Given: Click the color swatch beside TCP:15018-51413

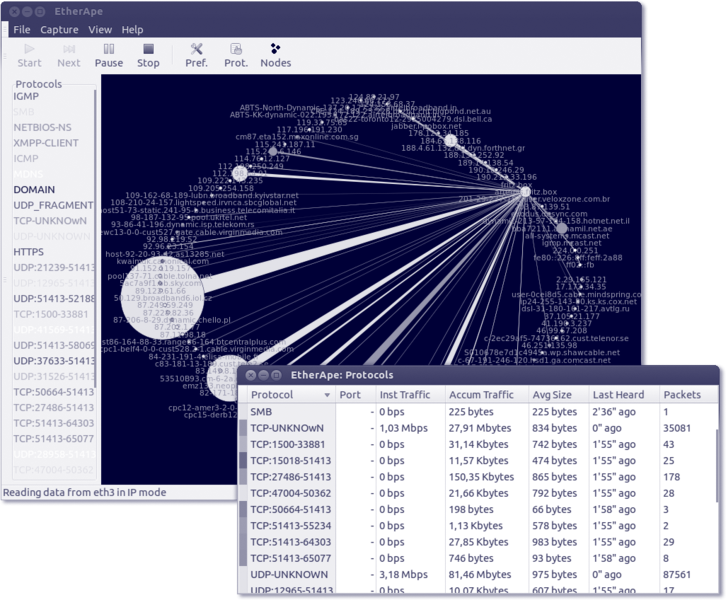Looking at the screenshot, I should click(x=242, y=461).
